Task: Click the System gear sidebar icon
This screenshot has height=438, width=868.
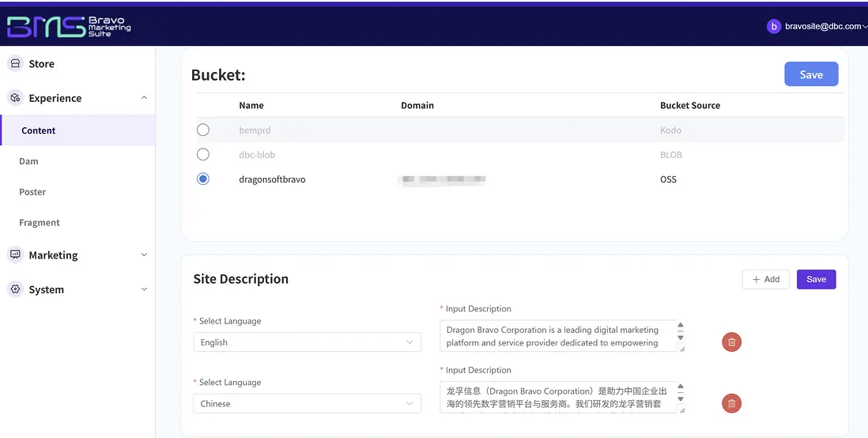Action: coord(16,289)
